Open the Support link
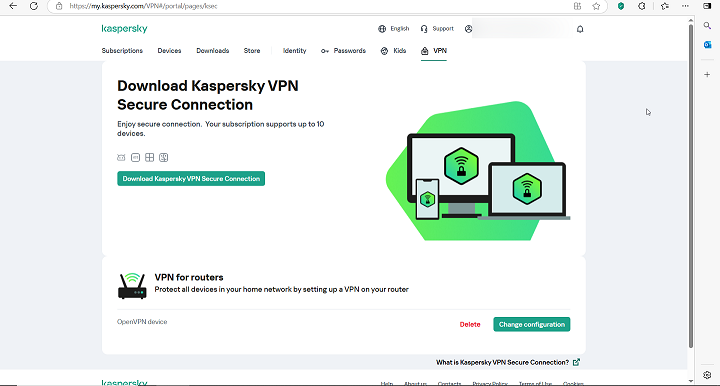Viewport: 720px width, 386px height. point(443,28)
